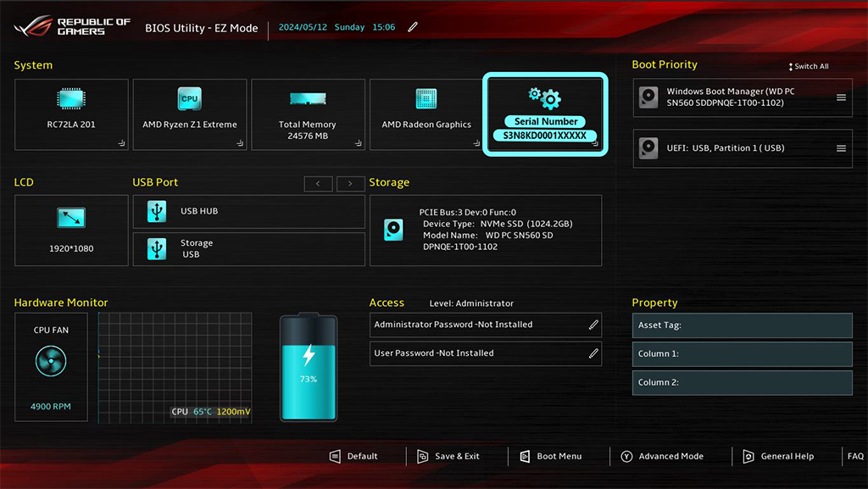Click the 1920*1080 resolution text
This screenshot has width=868, height=489.
[71, 249]
